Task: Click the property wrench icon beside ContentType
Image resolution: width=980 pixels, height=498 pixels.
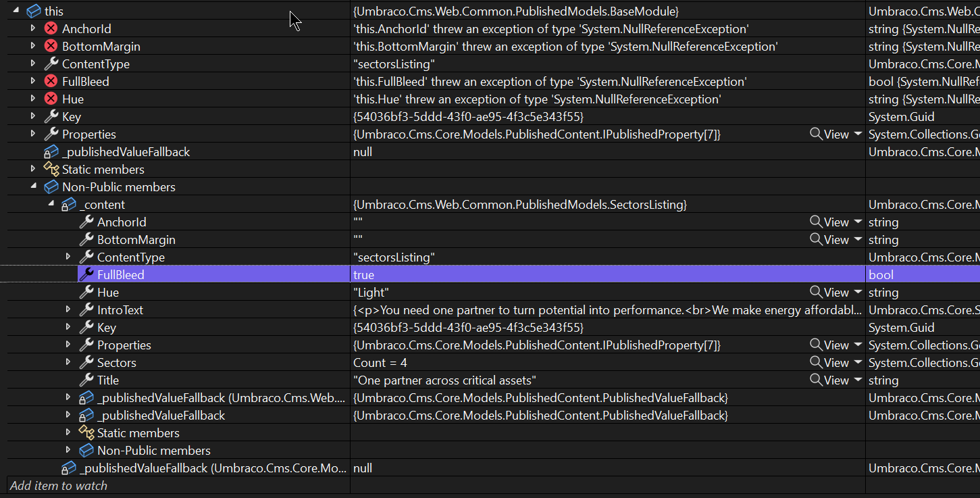Action: point(52,64)
